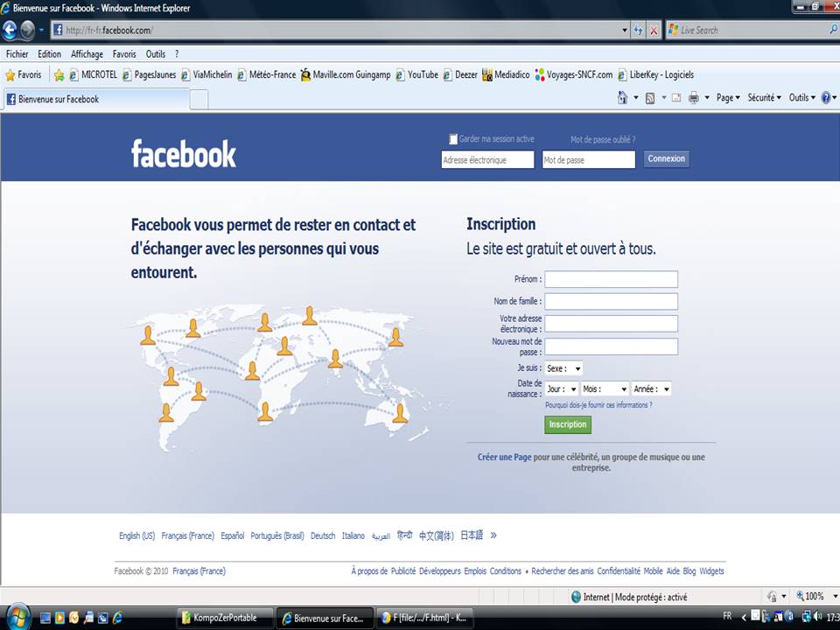Open the Fichier menu
Screen dimensions: 840x630
(x=17, y=54)
